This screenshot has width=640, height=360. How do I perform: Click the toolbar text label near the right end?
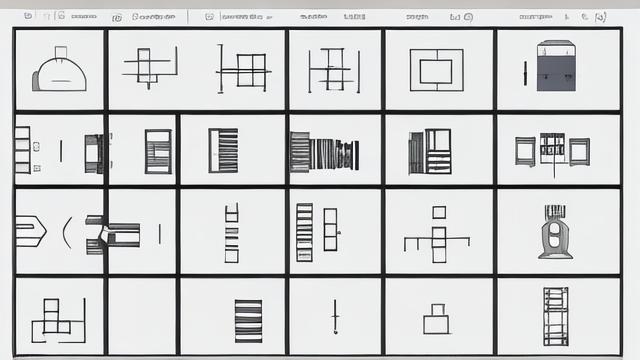[x=536, y=17]
